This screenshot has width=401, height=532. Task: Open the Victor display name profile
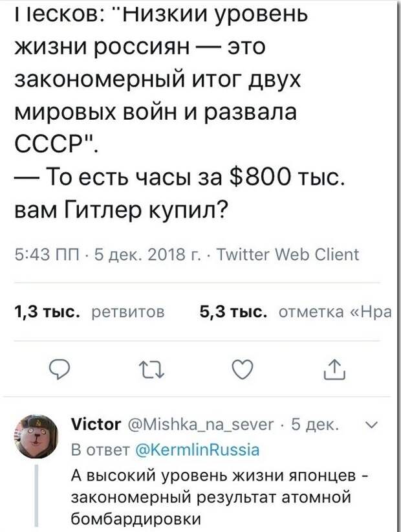[x=96, y=424]
